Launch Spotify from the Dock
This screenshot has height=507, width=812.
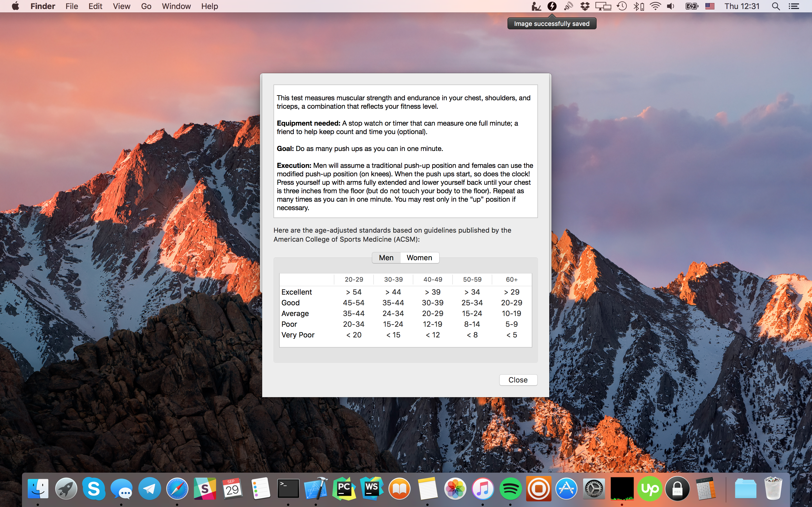pos(510,489)
